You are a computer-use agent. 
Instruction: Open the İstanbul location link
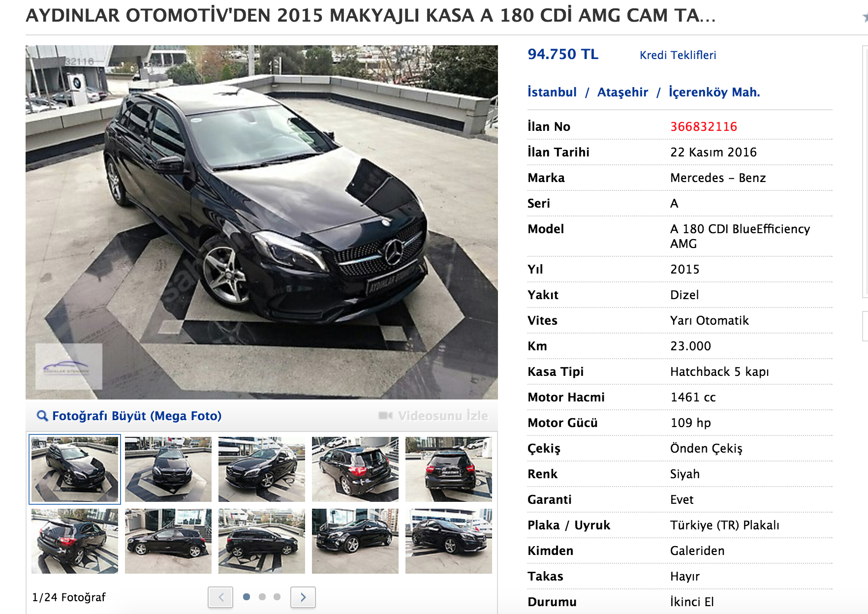(552, 92)
